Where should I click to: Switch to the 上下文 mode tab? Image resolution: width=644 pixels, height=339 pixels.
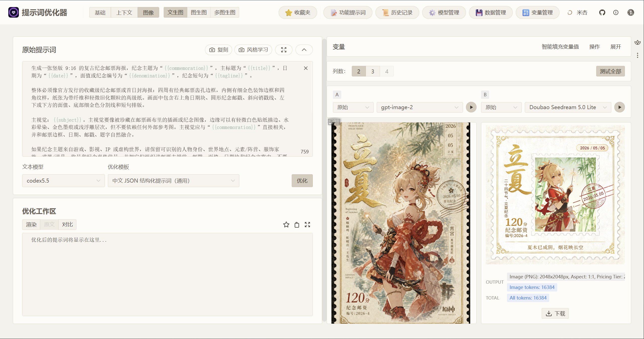click(x=124, y=13)
